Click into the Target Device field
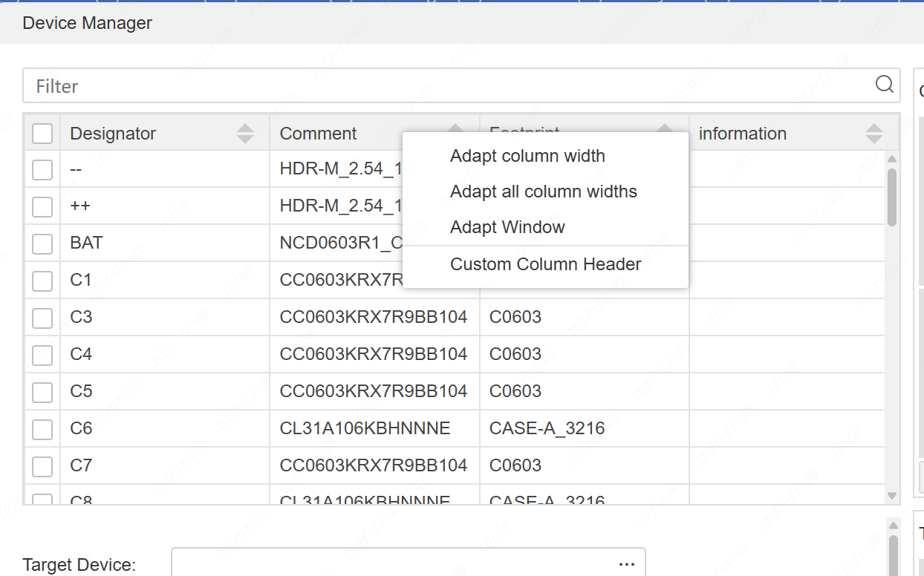924x576 pixels. (394, 564)
